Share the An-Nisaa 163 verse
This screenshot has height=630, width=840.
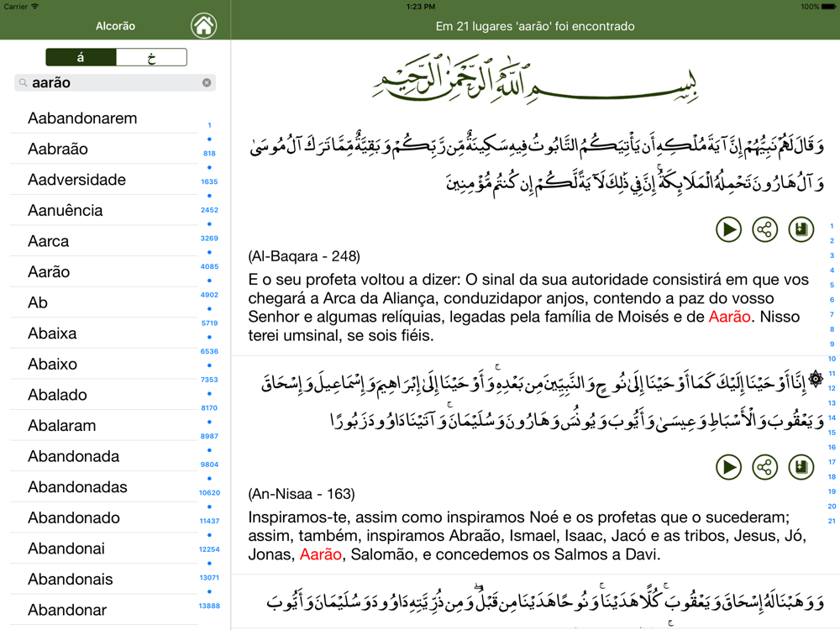(x=764, y=467)
